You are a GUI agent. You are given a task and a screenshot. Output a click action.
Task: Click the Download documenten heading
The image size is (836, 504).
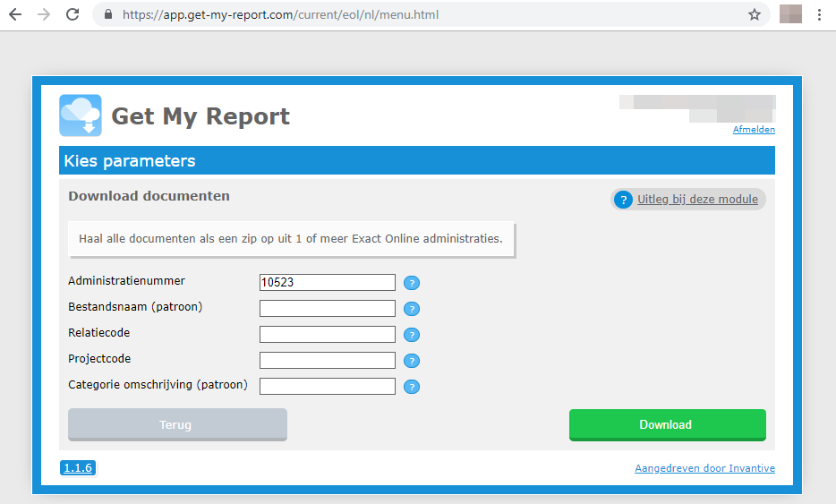149,196
